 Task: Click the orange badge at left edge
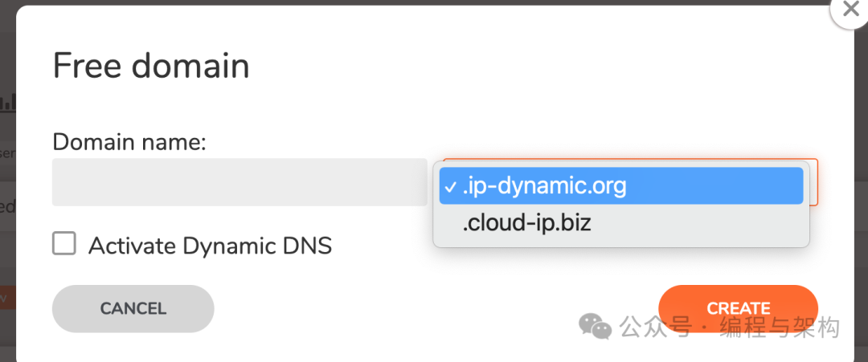[6, 298]
